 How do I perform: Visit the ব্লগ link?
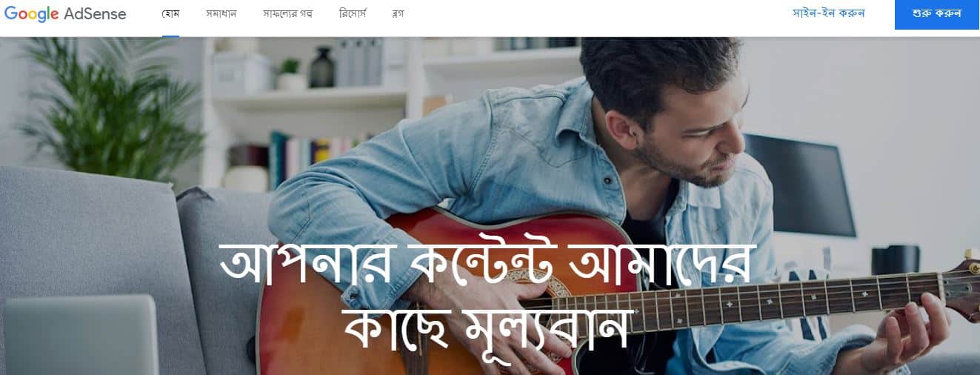tap(398, 14)
